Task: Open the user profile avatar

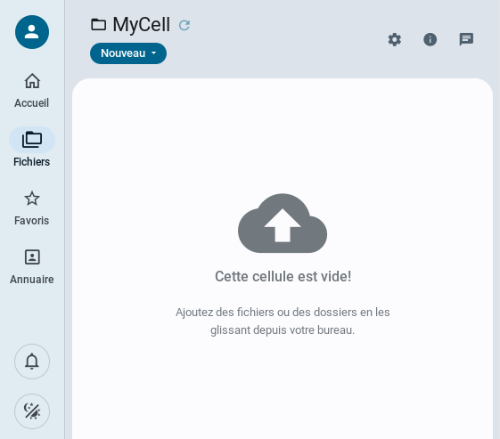Action: 32,32
